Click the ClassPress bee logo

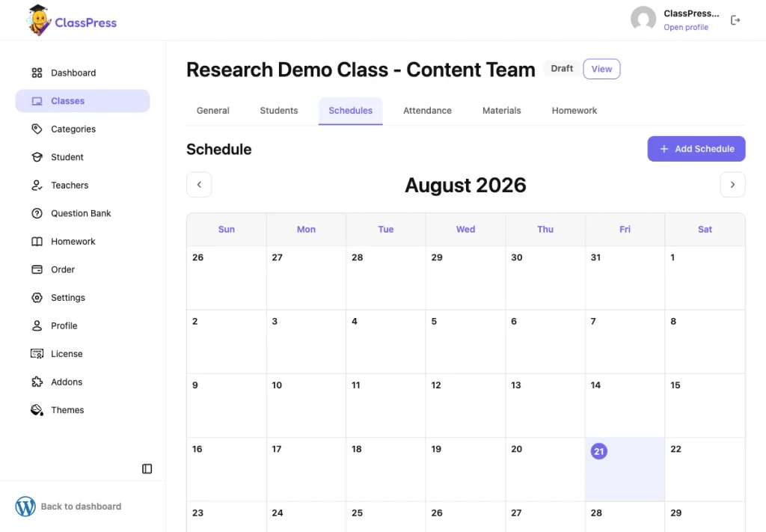click(x=39, y=20)
